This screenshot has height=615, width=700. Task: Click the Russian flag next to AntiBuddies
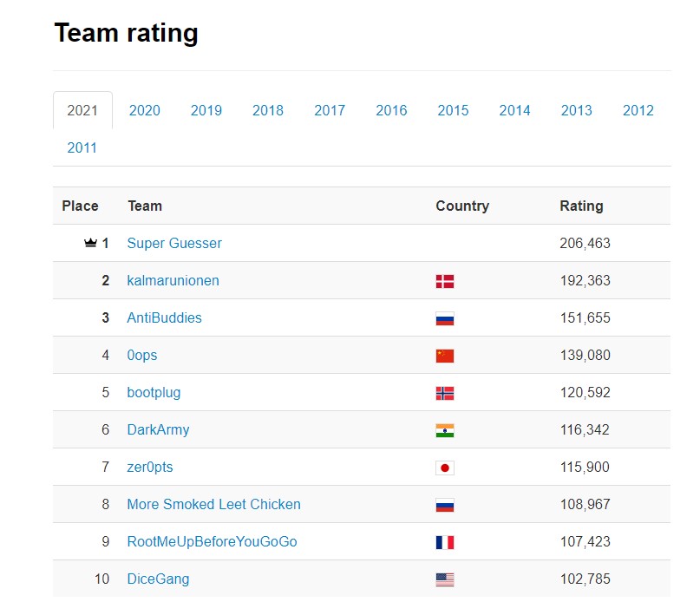pos(445,318)
